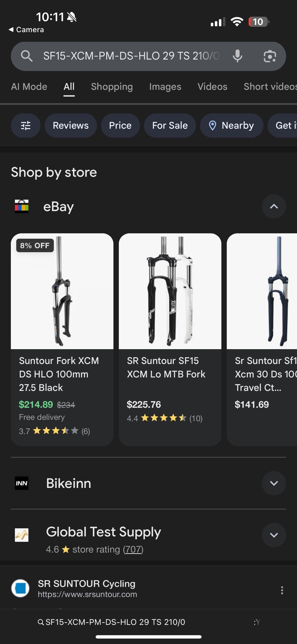Screen dimensions: 297x644
Task: Open the AI Mode tab
Action: pyautogui.click(x=29, y=87)
